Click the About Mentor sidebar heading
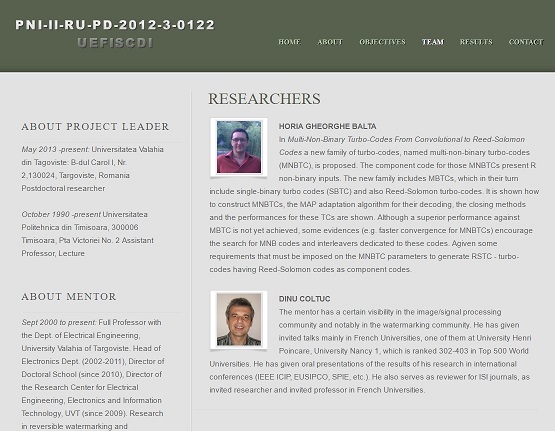The width and height of the screenshot is (555, 431). [x=69, y=297]
